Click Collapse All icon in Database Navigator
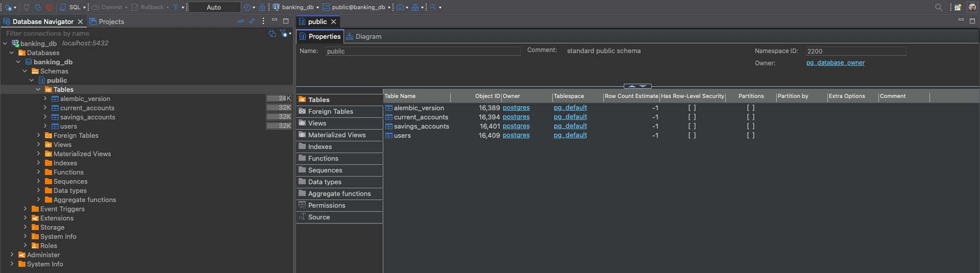 (241, 21)
